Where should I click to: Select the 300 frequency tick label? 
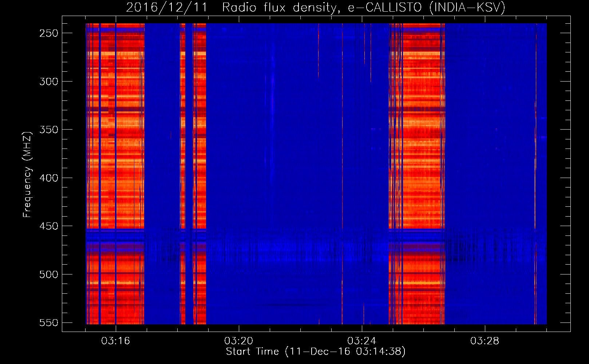[49, 82]
